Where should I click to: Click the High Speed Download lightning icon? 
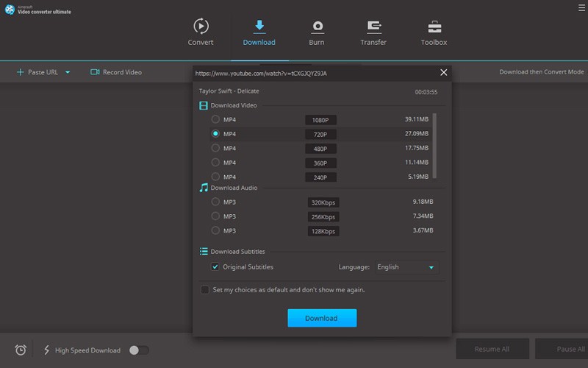click(46, 350)
